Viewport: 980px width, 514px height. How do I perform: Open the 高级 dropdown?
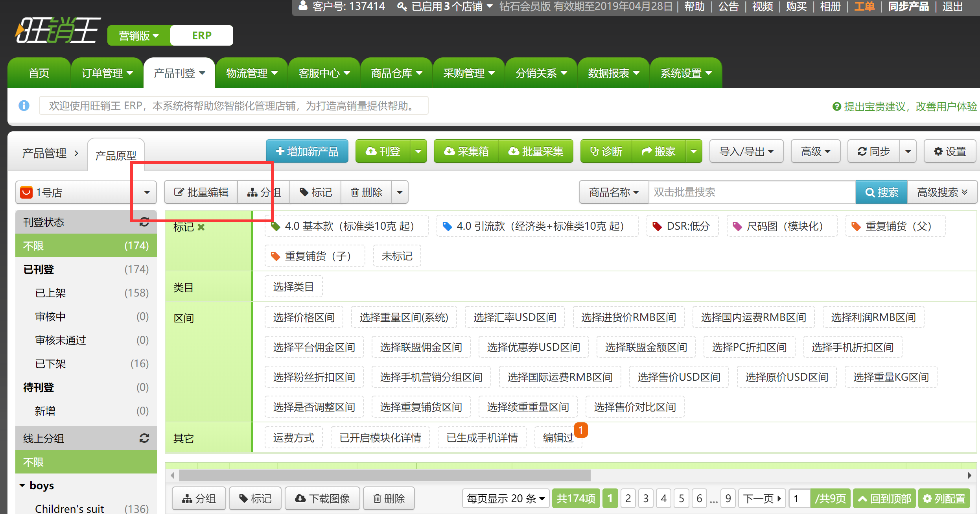(816, 151)
